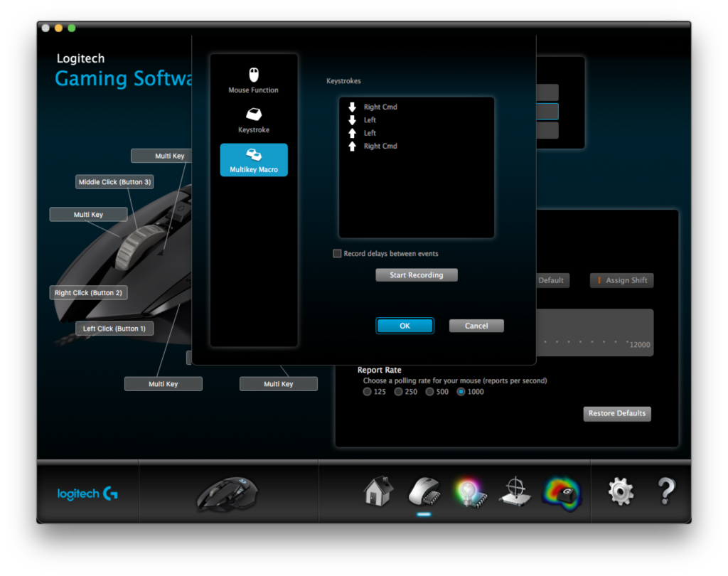
Task: Click the Logitech G logo
Action: (x=87, y=494)
